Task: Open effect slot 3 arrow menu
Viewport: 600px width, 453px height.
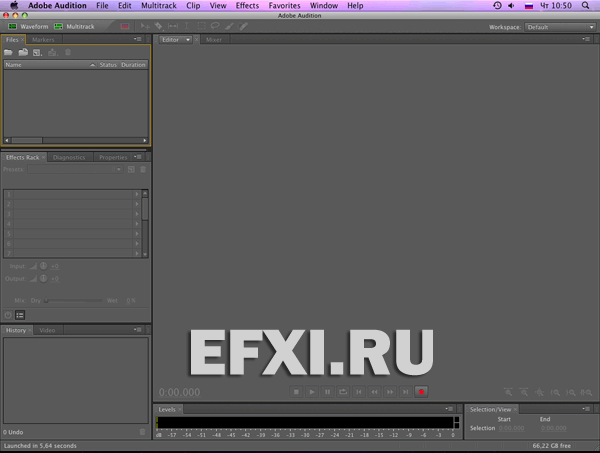Action: click(137, 214)
